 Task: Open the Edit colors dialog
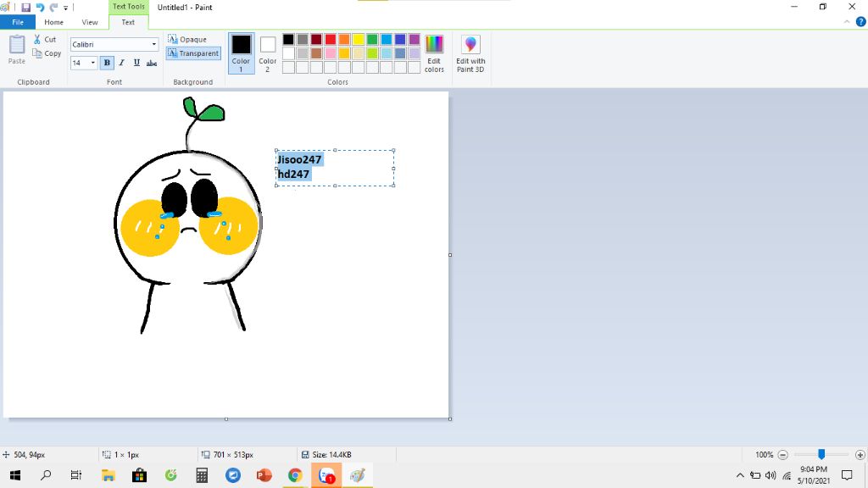[x=434, y=53]
